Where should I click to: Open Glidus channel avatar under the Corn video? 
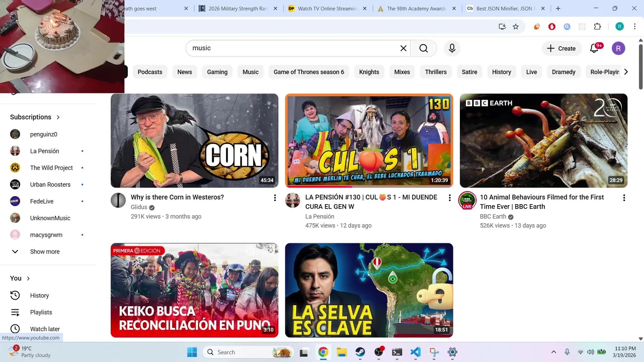(x=118, y=200)
